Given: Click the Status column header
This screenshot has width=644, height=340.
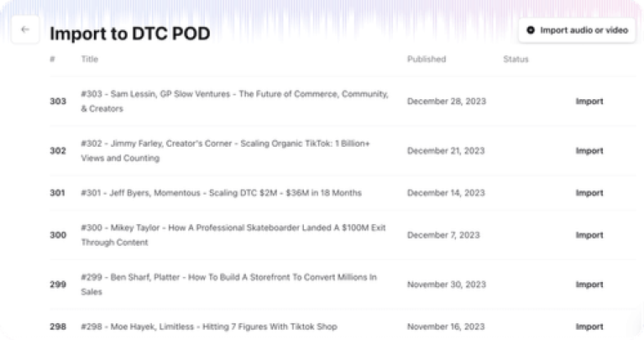Looking at the screenshot, I should pos(516,60).
